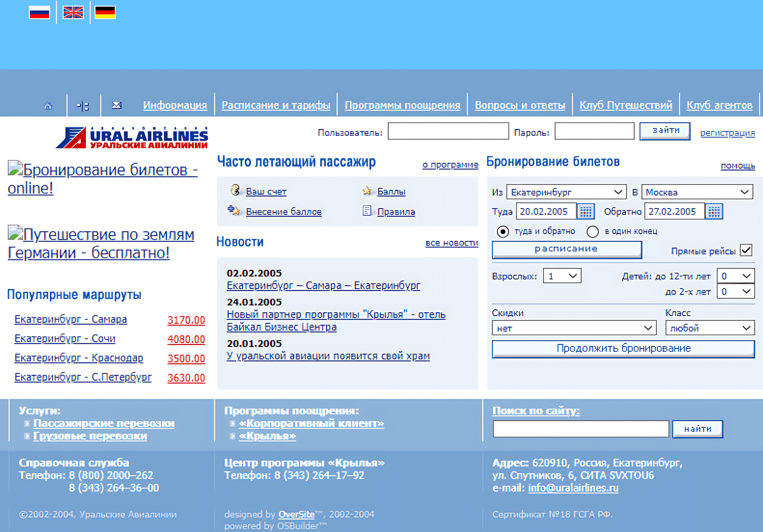Focus the Пользователь username field
This screenshot has width=763, height=532.
448,131
